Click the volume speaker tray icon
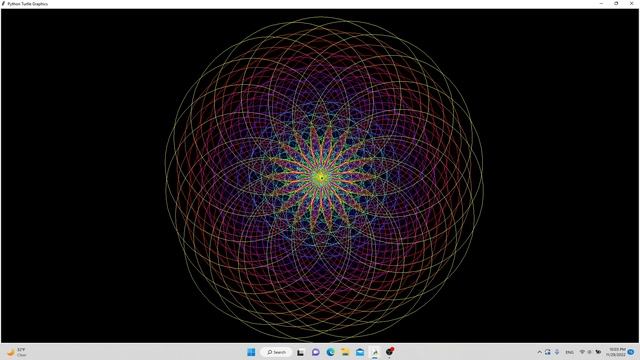 [x=590, y=352]
